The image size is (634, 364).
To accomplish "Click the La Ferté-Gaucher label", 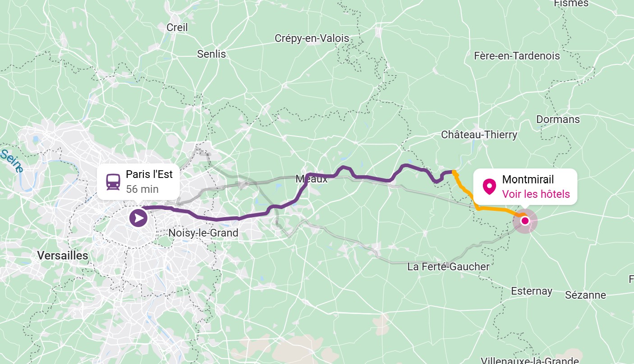I will coord(448,267).
